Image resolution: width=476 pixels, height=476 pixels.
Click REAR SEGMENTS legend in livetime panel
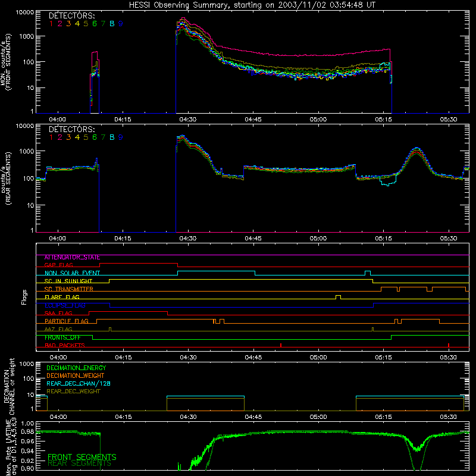80,464
